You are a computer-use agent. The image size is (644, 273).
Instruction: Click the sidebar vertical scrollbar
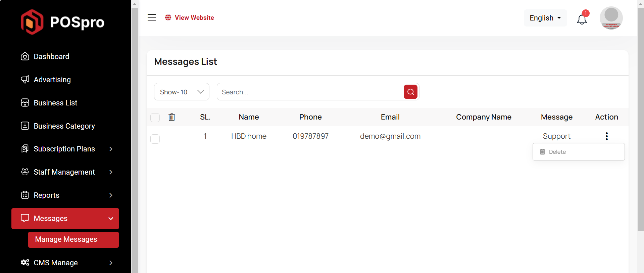coord(135,134)
